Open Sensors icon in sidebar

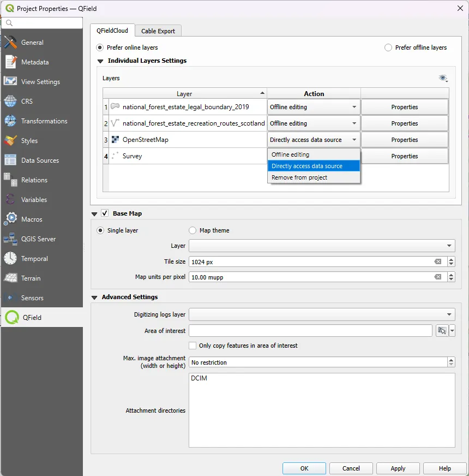(10, 297)
